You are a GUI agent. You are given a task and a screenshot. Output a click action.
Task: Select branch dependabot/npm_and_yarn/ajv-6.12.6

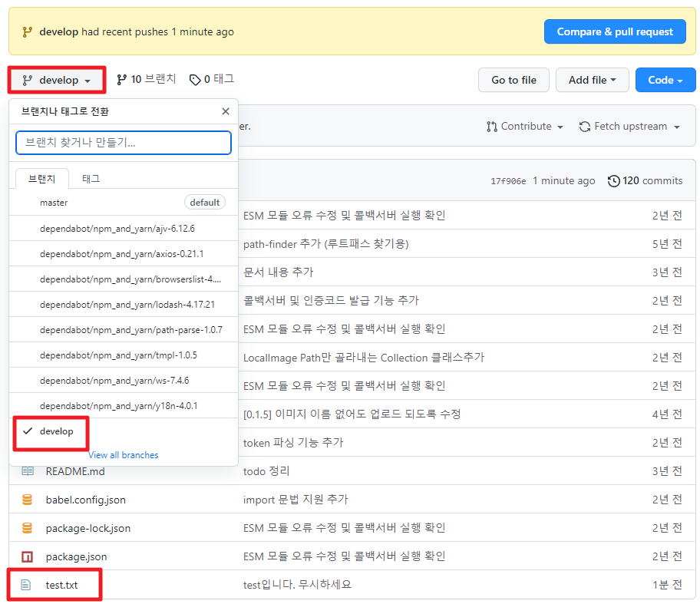pyautogui.click(x=124, y=228)
